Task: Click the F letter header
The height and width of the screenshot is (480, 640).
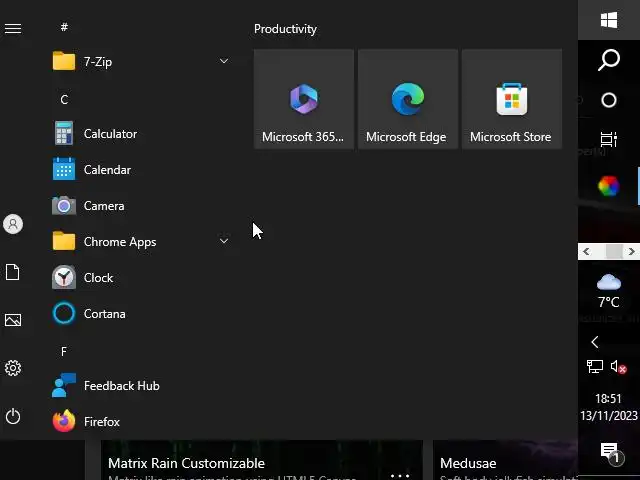Action: coord(64,351)
